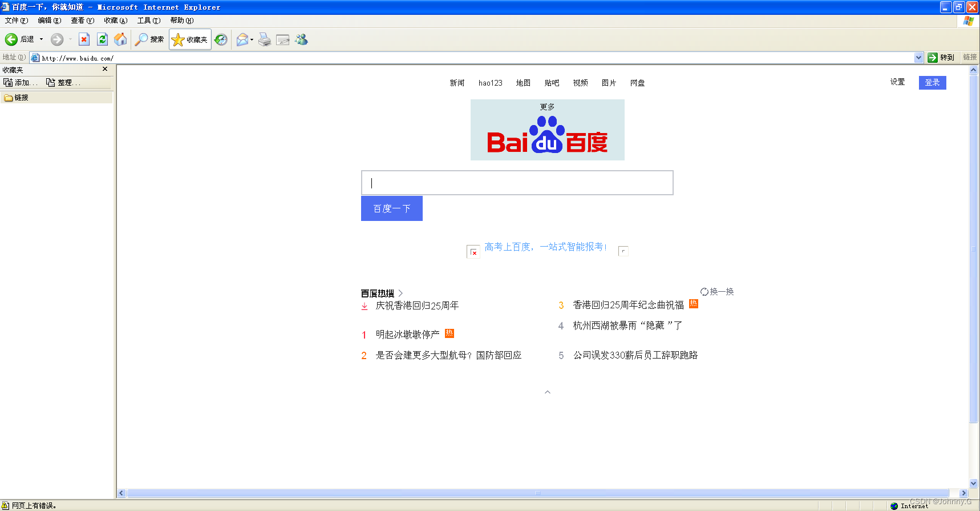This screenshot has height=511, width=980.
Task: Open the Messenger toolbar icon
Action: (302, 39)
